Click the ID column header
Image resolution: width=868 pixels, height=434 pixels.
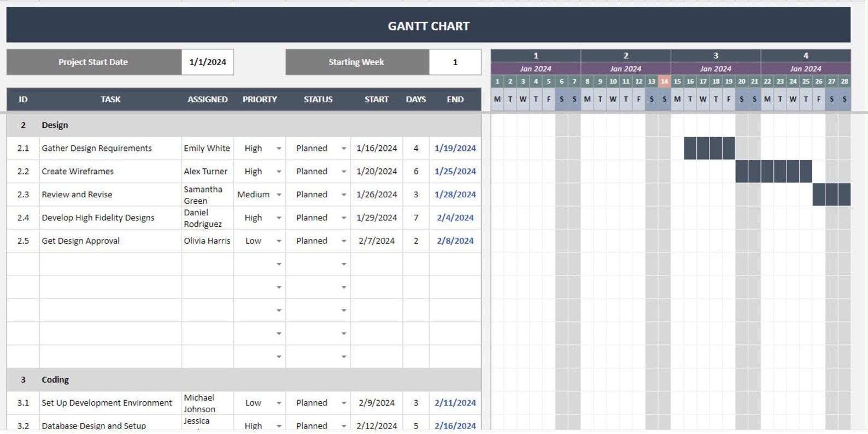tap(23, 99)
